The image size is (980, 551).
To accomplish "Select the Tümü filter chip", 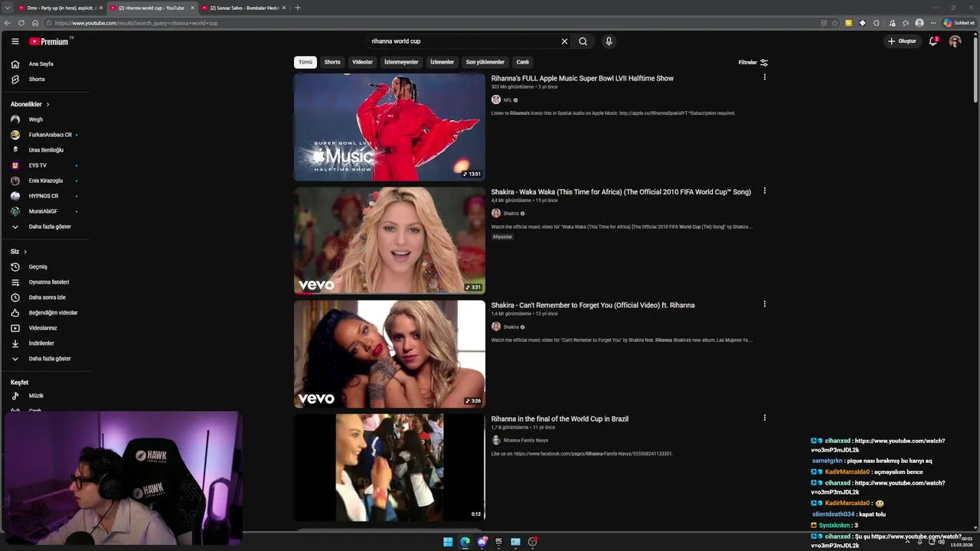I will [x=305, y=62].
